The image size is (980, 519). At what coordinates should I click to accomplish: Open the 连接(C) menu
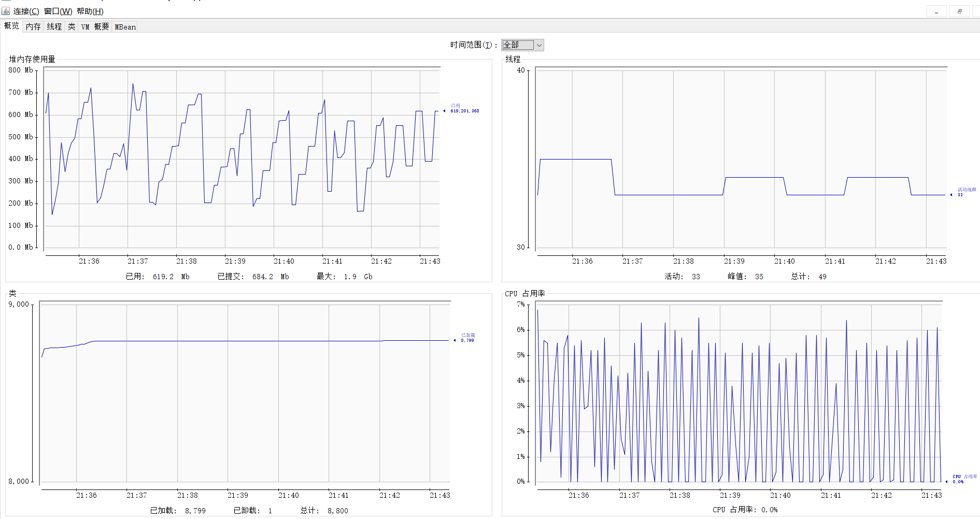(26, 11)
